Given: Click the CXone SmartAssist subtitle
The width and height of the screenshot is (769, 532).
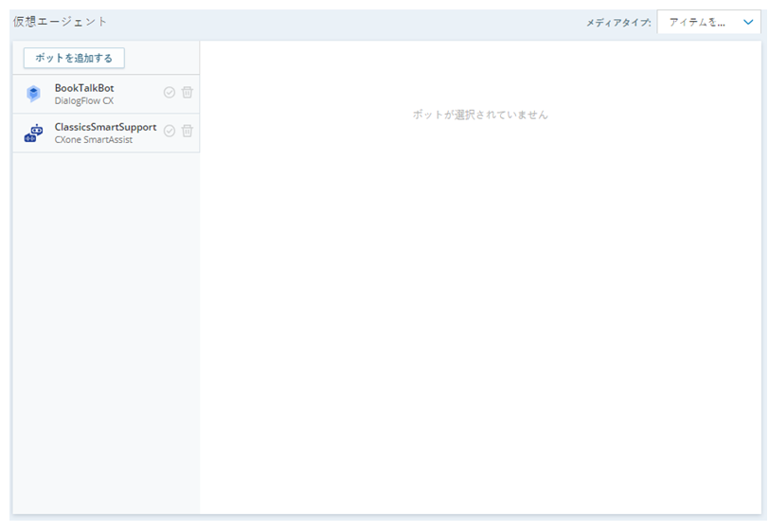Looking at the screenshot, I should tap(94, 140).
